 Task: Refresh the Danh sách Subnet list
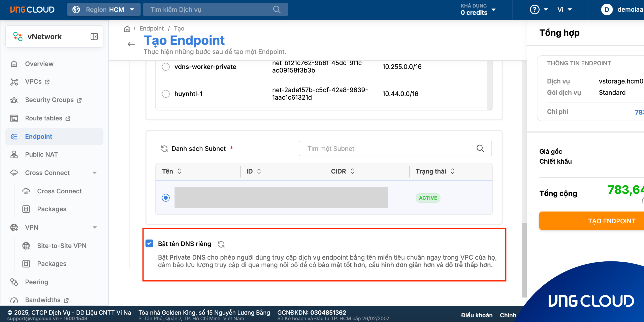(164, 149)
